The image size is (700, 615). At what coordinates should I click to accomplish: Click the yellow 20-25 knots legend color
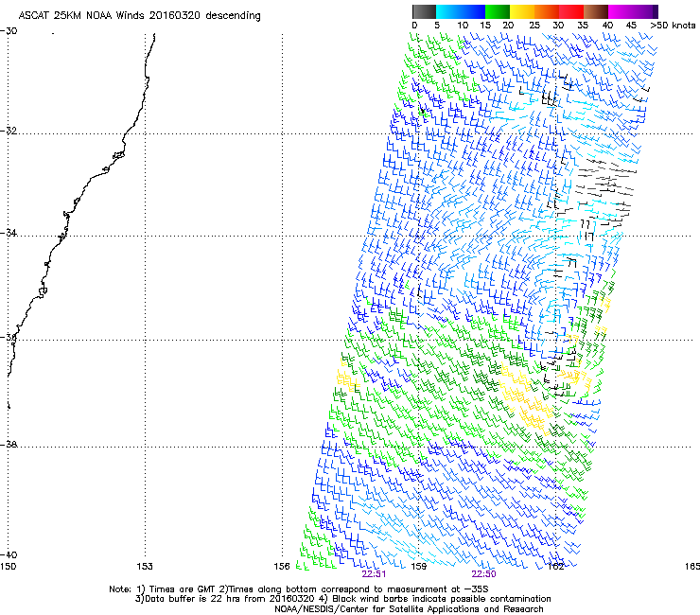click(x=522, y=11)
